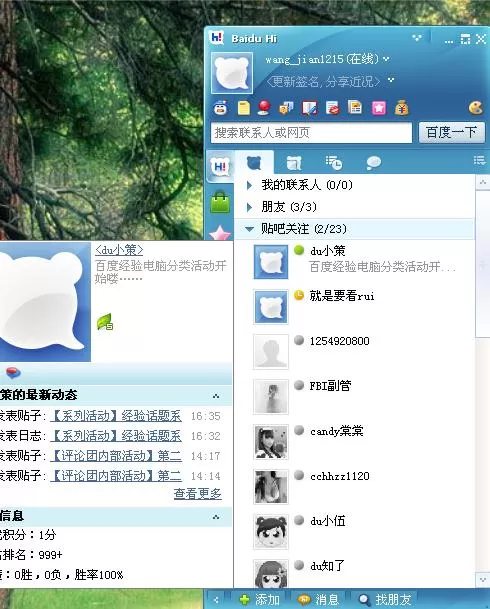
Task: Click the contact list scroll down arrow
Action: coord(483,580)
